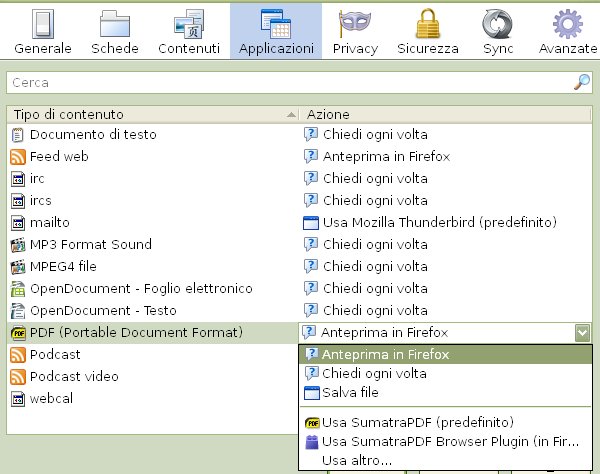Open the Sicurezza preferences tab
Screen dimensions: 600x474
click(427, 32)
